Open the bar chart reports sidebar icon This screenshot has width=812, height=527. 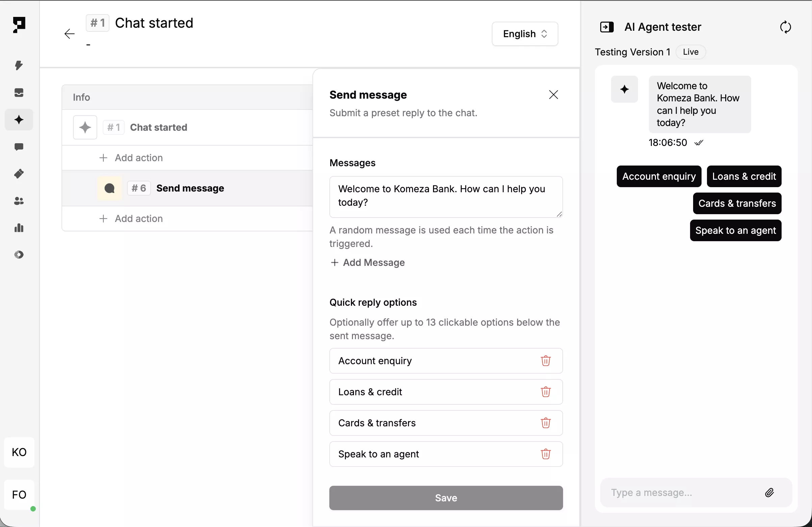(x=19, y=228)
